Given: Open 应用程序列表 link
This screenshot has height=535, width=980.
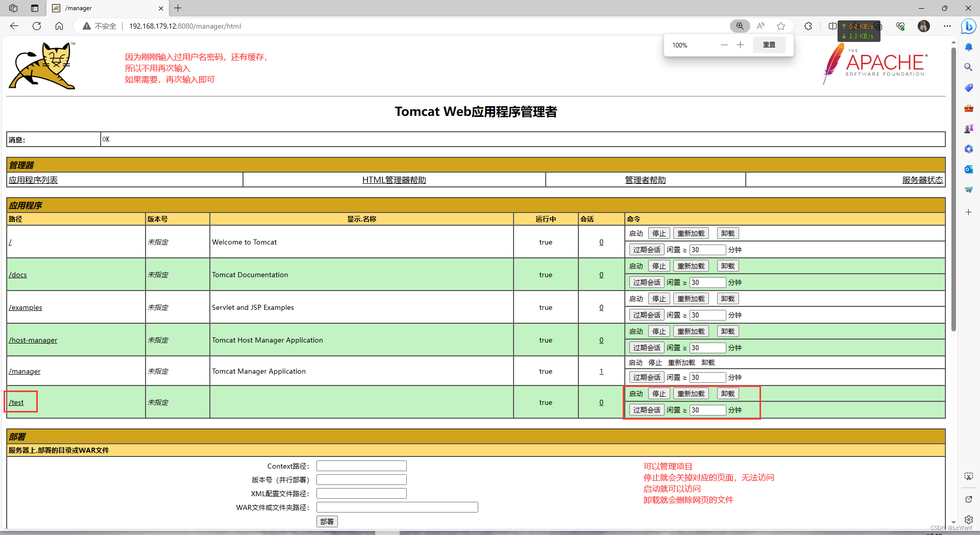Looking at the screenshot, I should coord(33,180).
